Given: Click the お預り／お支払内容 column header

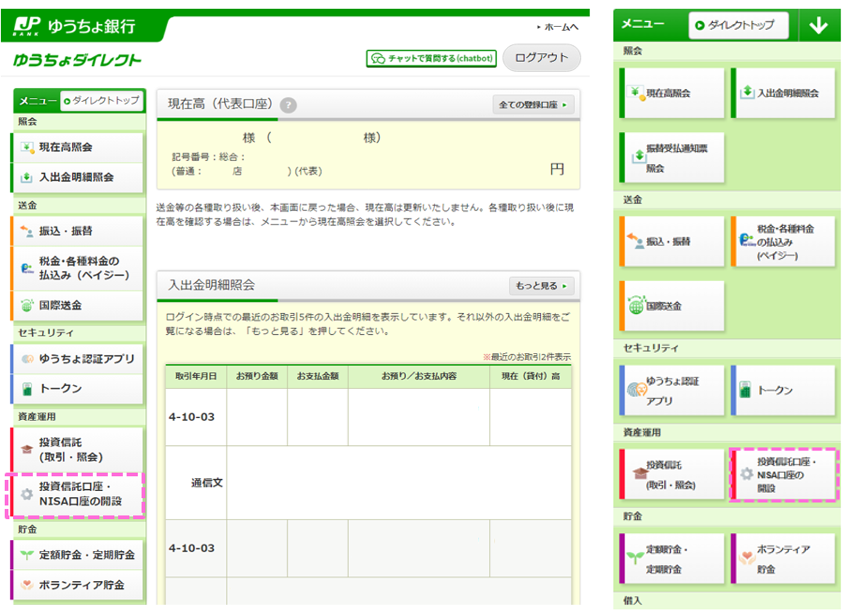Looking at the screenshot, I should coord(419,376).
